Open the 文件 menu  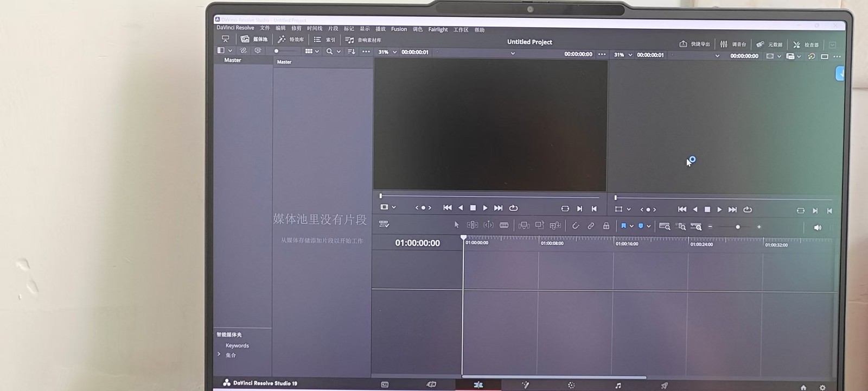point(265,28)
